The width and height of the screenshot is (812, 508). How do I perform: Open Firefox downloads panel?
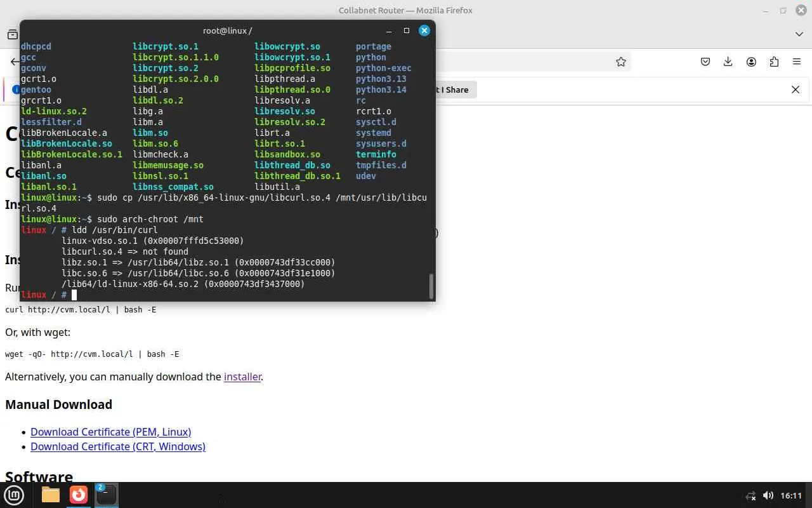click(x=728, y=62)
